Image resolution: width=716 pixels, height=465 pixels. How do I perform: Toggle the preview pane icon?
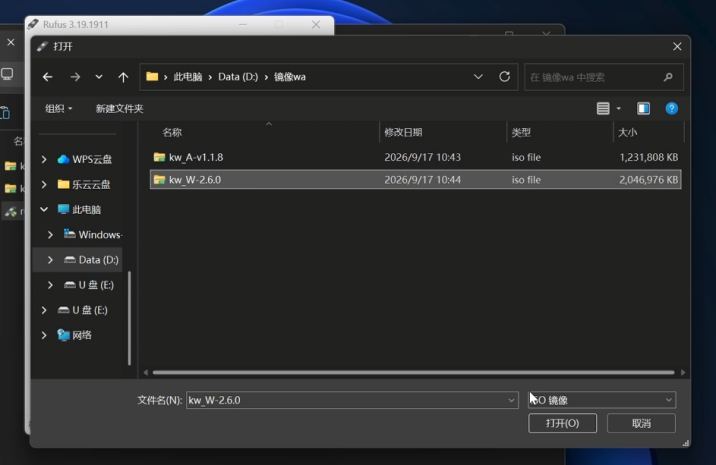pyautogui.click(x=643, y=109)
